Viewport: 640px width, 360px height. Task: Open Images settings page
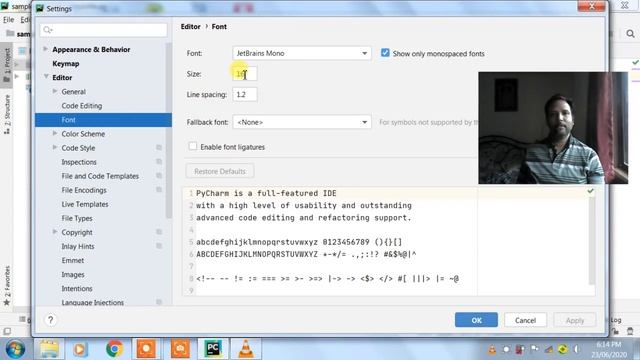[x=73, y=275]
